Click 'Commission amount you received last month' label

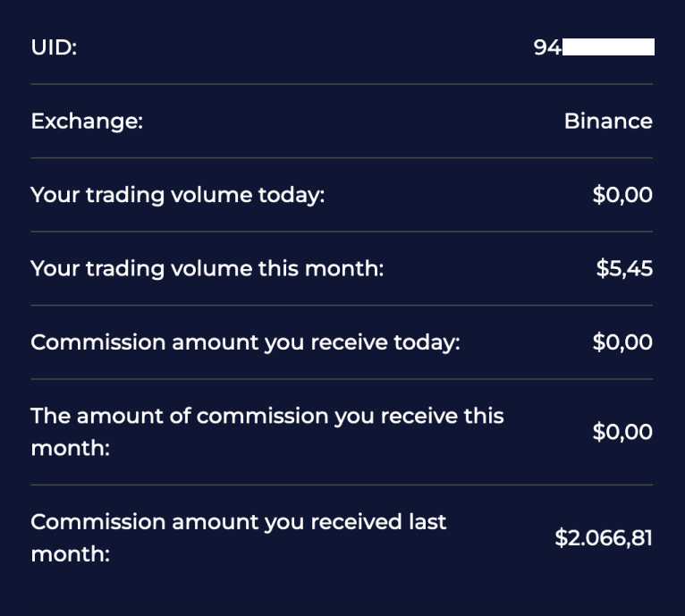click(239, 538)
